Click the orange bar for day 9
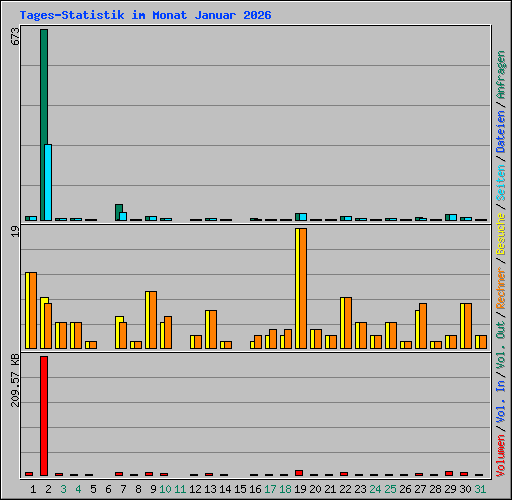This screenshot has width=512, height=500. tap(153, 320)
